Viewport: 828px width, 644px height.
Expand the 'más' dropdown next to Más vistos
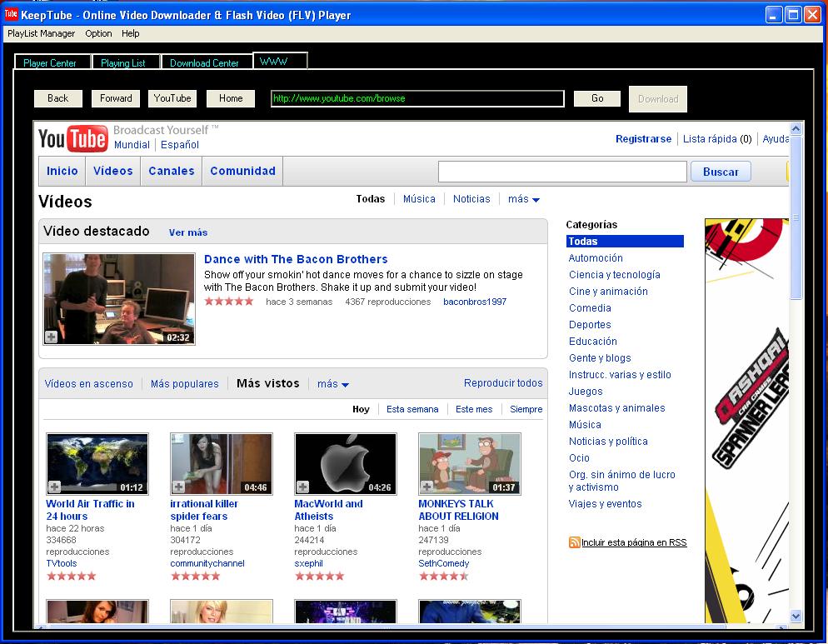tap(332, 384)
